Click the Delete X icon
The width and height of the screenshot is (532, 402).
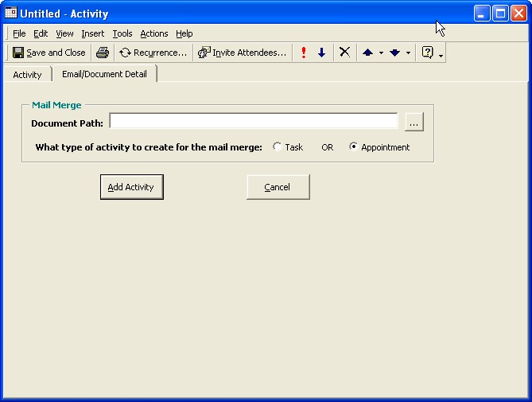[x=344, y=53]
